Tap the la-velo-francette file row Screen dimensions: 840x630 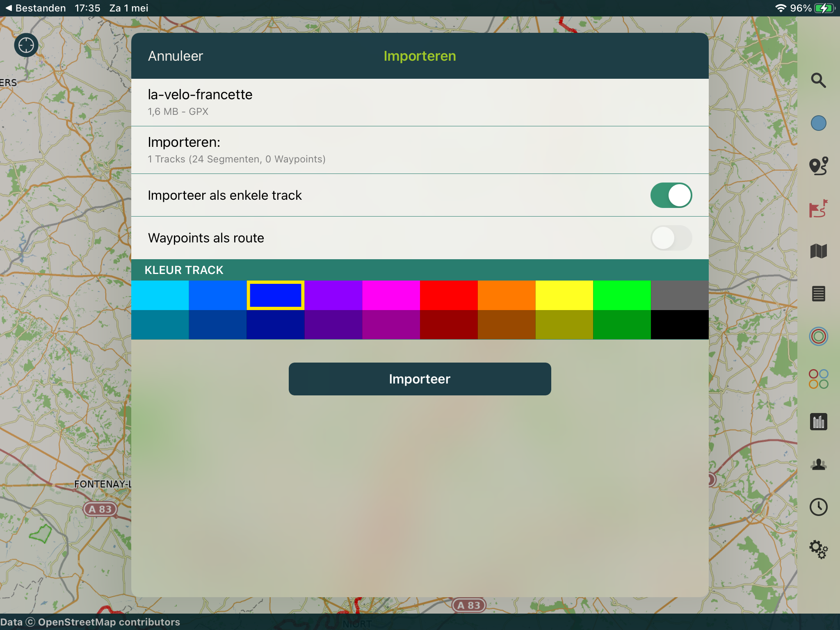tap(420, 102)
